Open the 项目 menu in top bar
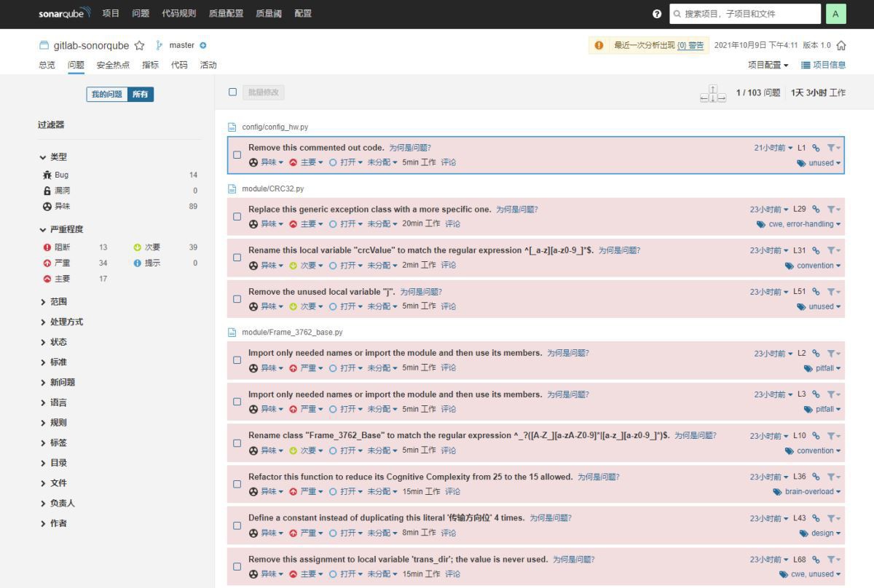Screen dimensions: 874x588 (x=111, y=13)
